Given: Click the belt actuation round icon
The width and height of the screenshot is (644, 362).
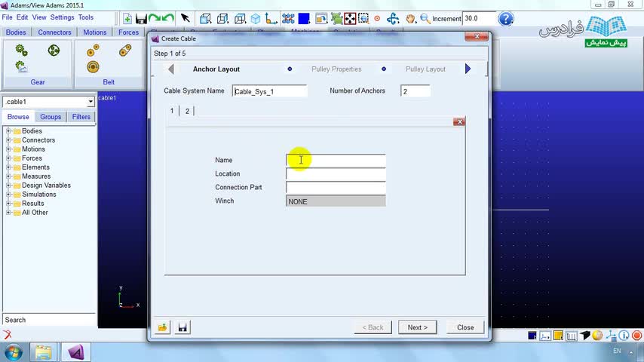Looking at the screenshot, I should (x=93, y=66).
